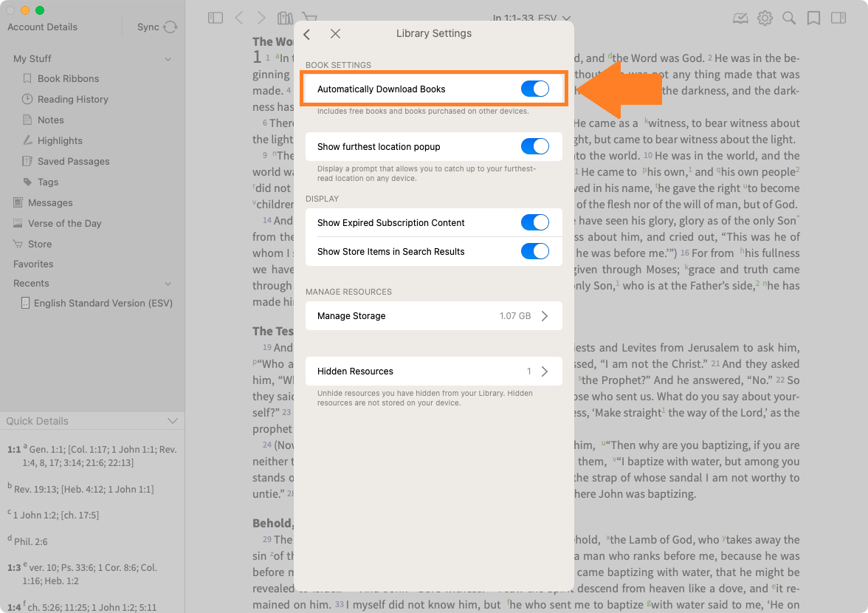Open Account Details
This screenshot has height=613, width=868.
(43, 27)
